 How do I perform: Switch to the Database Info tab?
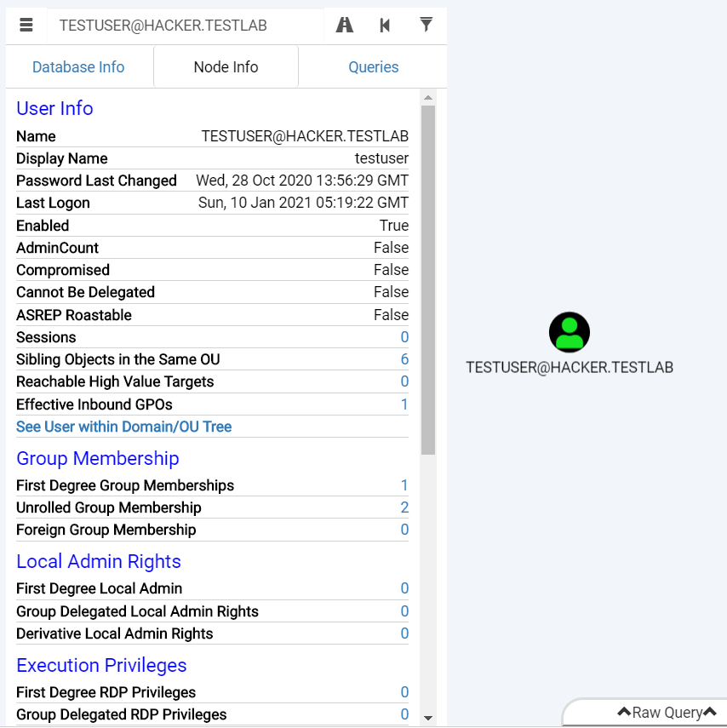point(78,67)
